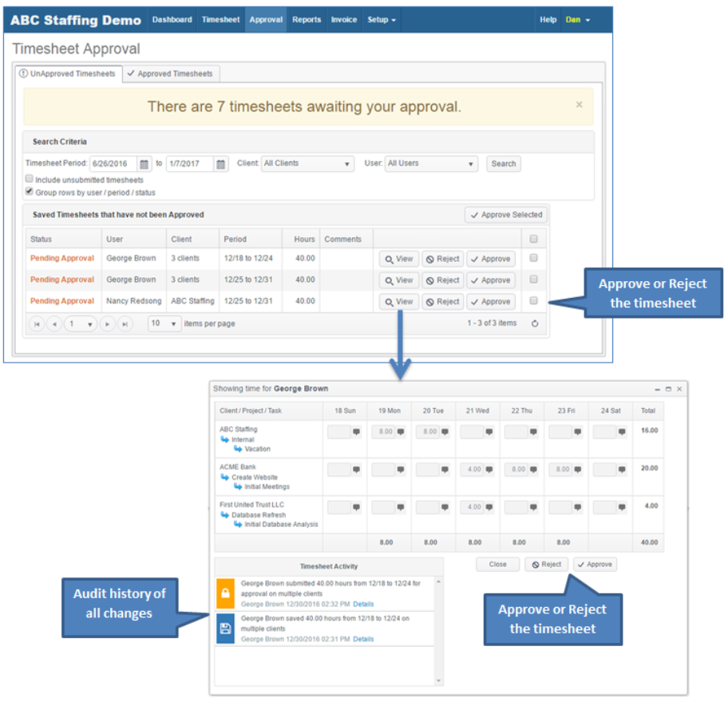Open the Reports page

coord(307,19)
